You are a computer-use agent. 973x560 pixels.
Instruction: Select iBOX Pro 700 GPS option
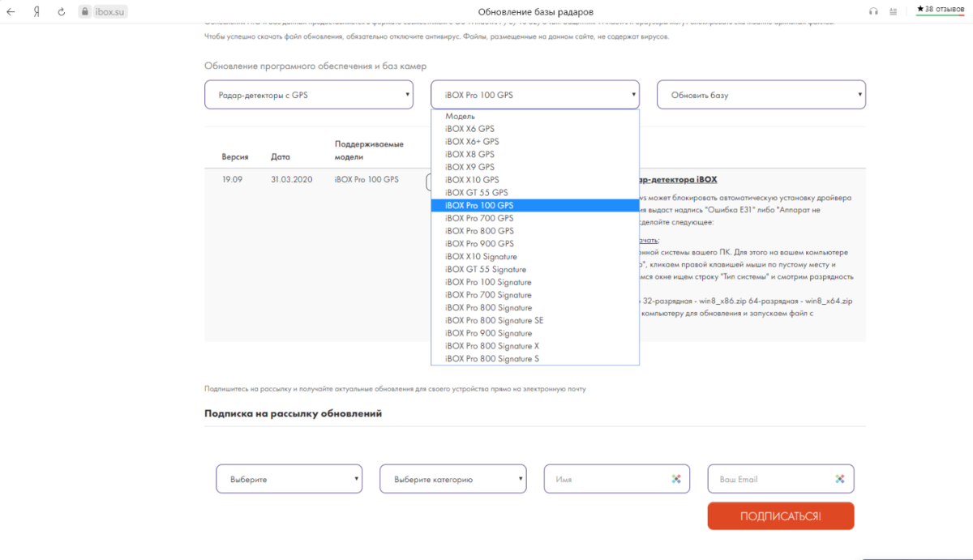535,218
